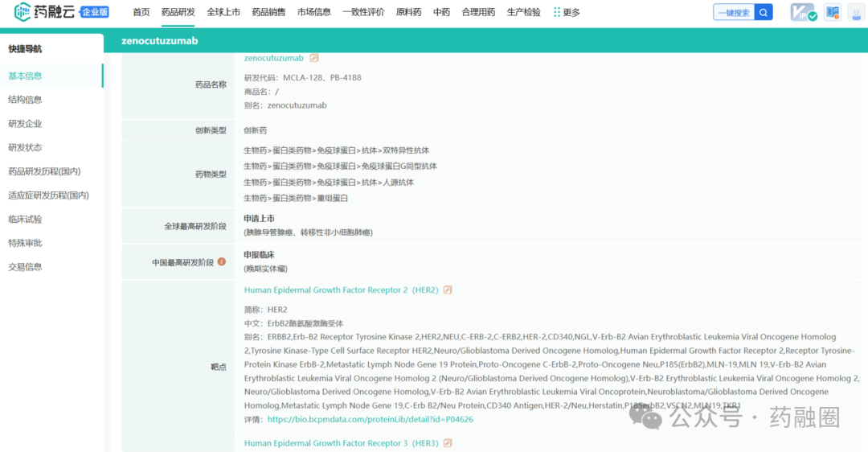Image resolution: width=868 pixels, height=452 pixels.
Task: Open the user avatar icon
Action: coord(856,13)
